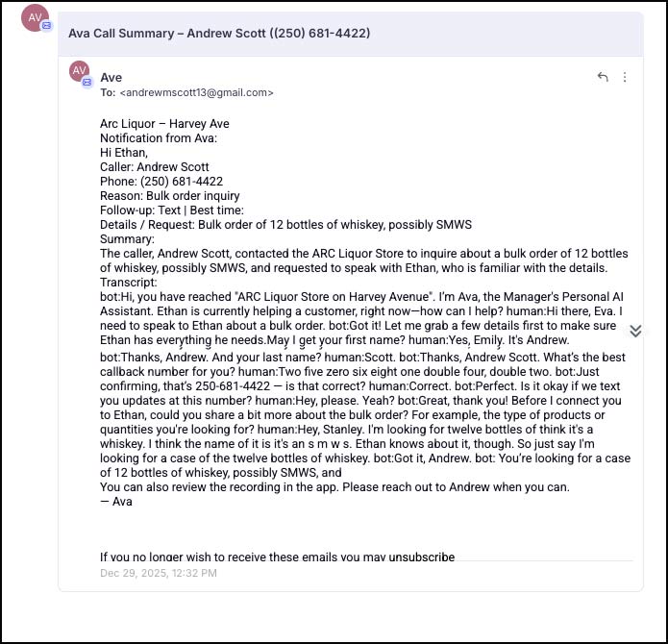Click the Dec 29, 2025 timestamp

(x=159, y=573)
